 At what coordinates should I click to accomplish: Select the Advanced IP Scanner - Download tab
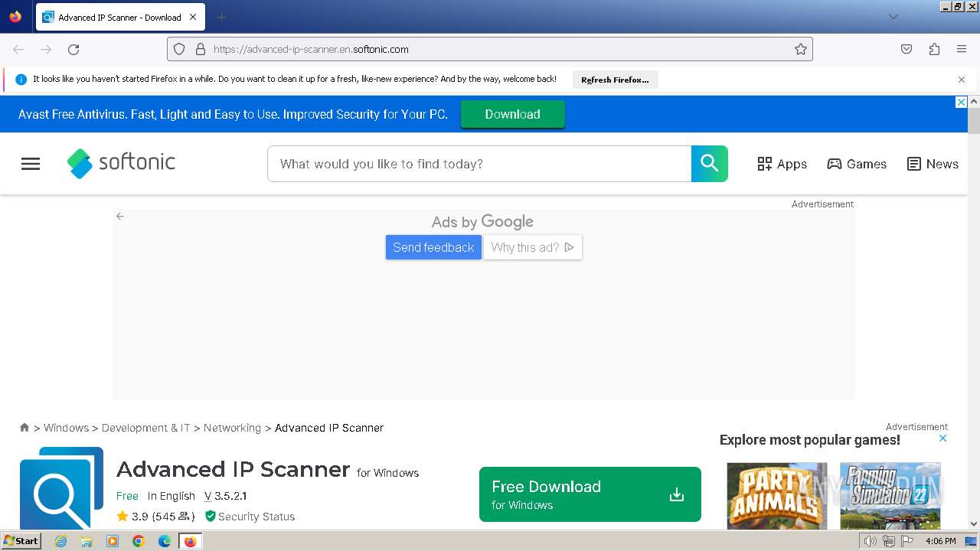[x=120, y=17]
